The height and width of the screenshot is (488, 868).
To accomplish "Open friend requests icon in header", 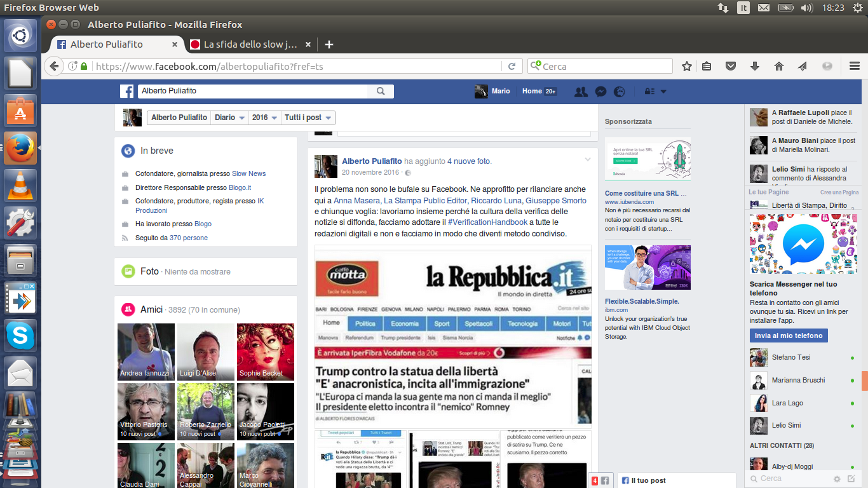I will click(x=581, y=91).
